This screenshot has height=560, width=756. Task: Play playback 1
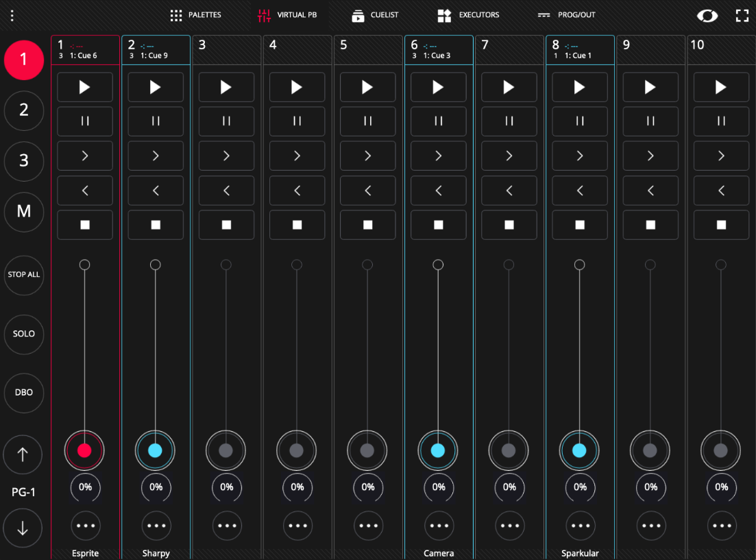[x=85, y=87]
